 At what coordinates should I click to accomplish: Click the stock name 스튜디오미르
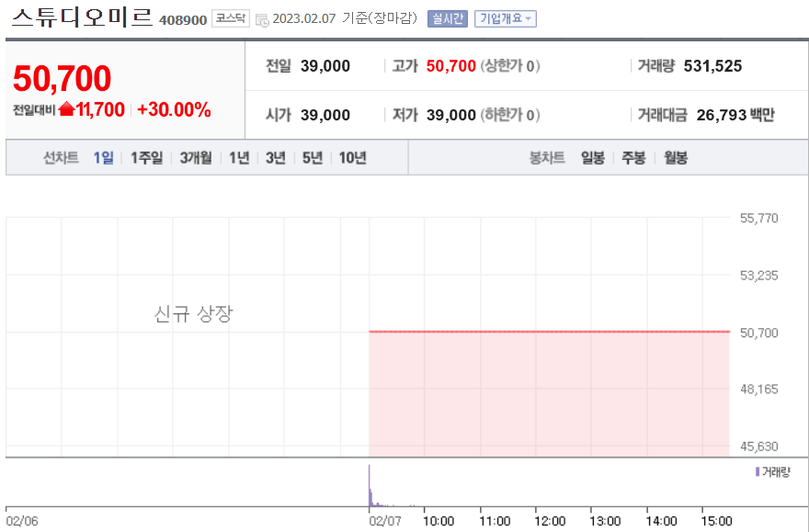point(83,17)
